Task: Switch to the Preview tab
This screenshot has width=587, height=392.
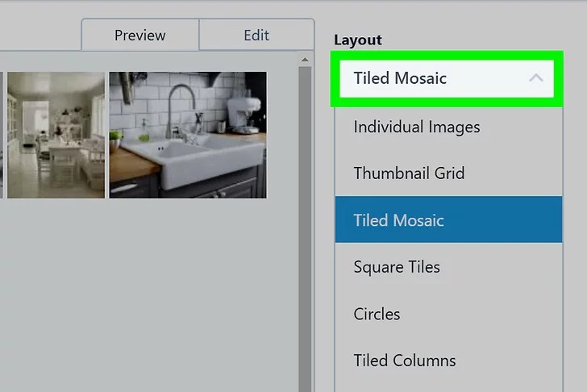Action: coord(139,35)
